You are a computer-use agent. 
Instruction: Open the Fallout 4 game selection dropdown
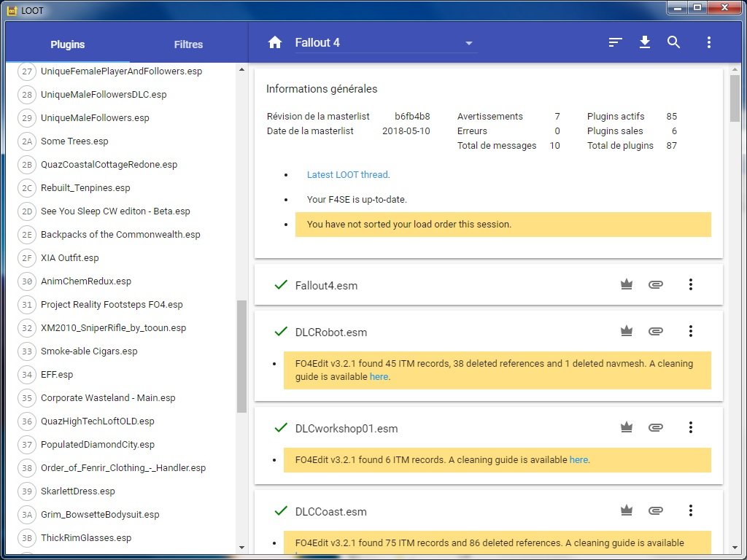[387, 43]
